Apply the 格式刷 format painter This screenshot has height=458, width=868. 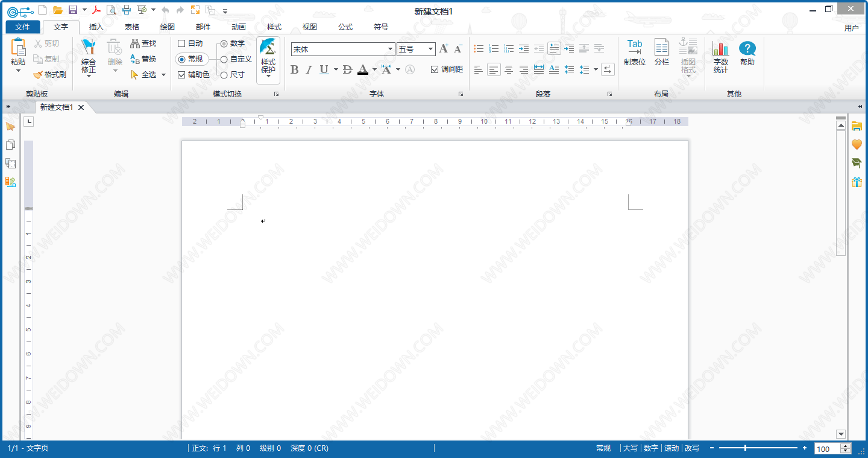click(49, 74)
